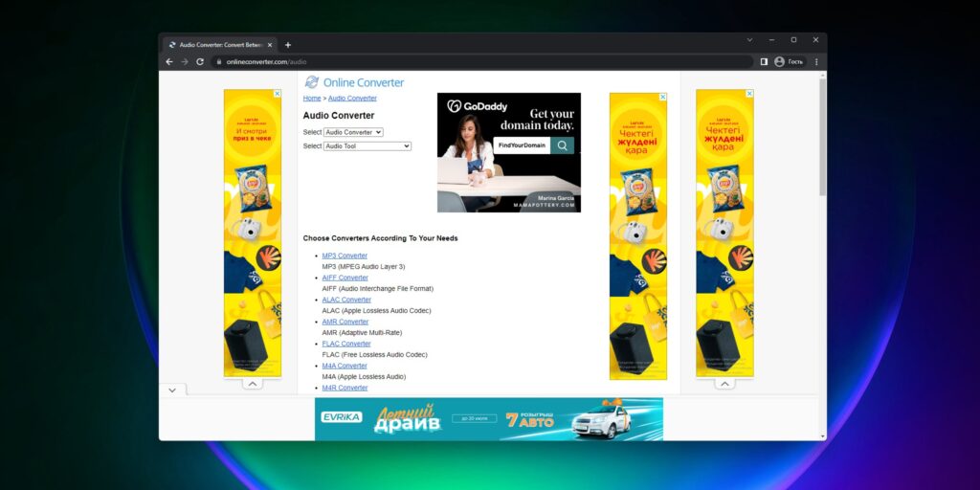The height and width of the screenshot is (490, 980).
Task: Open the FLAC Converter link
Action: (x=346, y=344)
